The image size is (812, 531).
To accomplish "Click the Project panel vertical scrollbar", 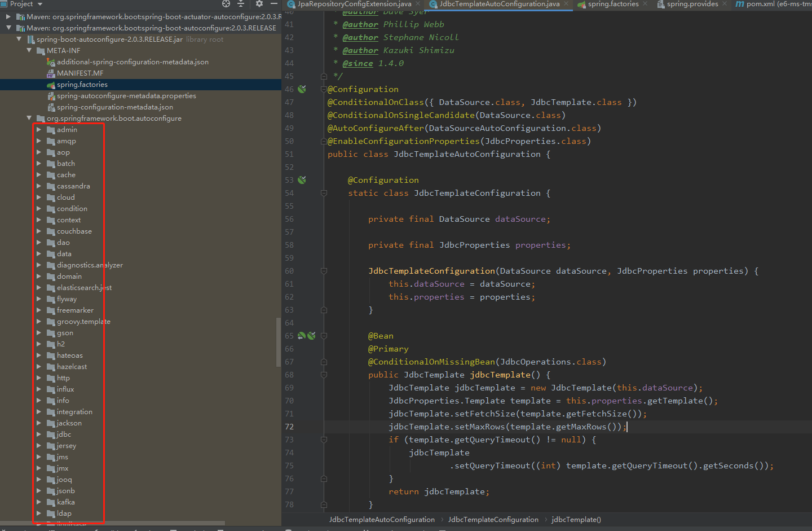I will coord(278,341).
